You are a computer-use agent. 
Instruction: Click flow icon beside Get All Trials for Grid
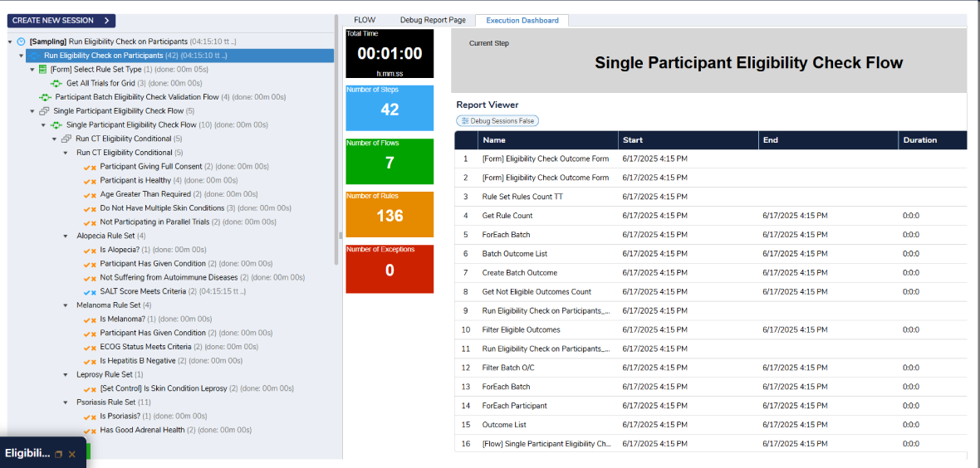(56, 83)
